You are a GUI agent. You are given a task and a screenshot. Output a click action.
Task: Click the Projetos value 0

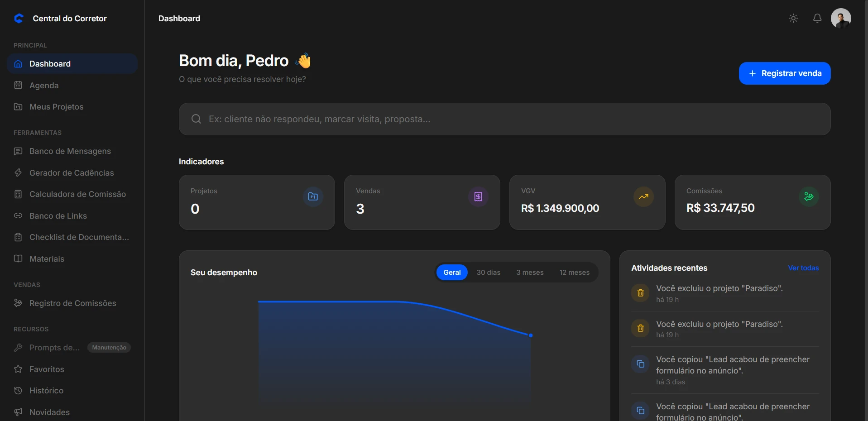195,209
